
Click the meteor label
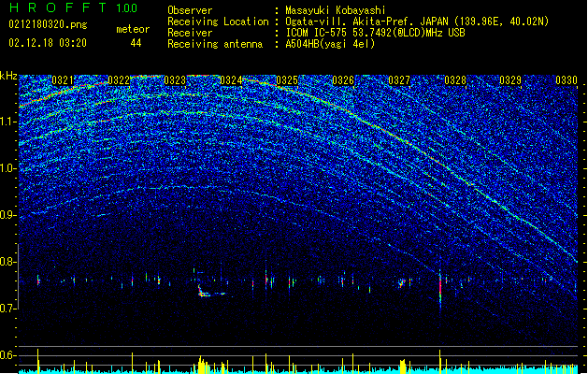(x=133, y=29)
